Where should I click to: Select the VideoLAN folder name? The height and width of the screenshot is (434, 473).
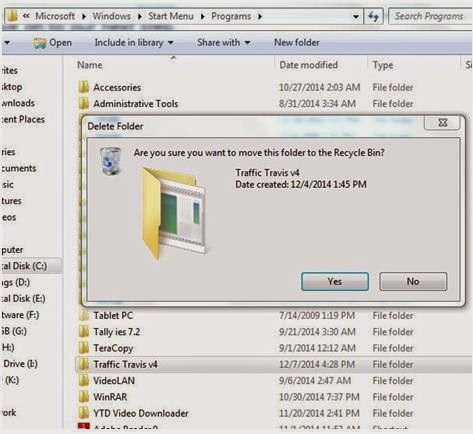(114, 381)
